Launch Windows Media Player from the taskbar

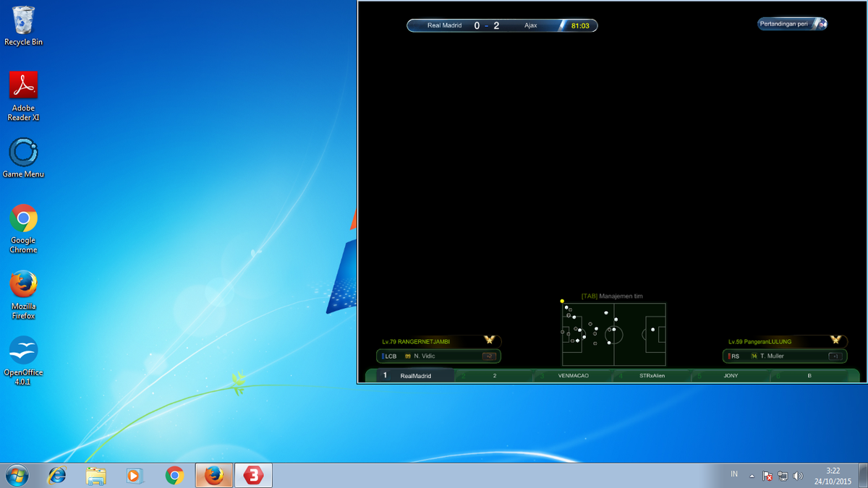coord(135,475)
